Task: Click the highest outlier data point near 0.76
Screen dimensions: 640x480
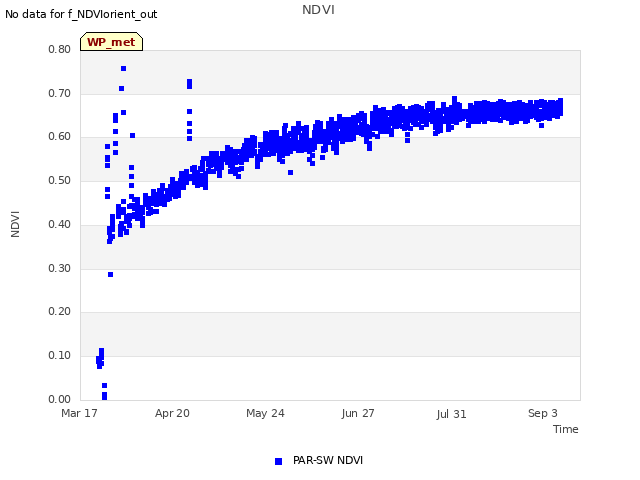Action: (x=123, y=69)
